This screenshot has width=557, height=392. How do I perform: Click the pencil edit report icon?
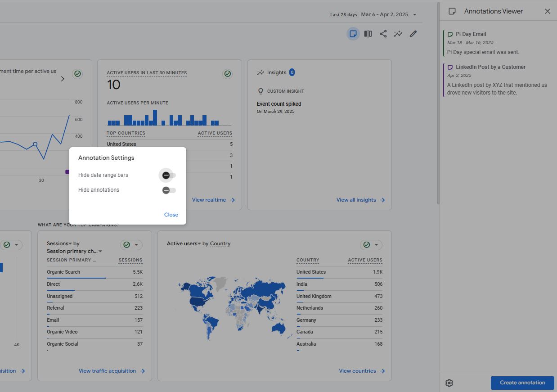[x=413, y=34]
